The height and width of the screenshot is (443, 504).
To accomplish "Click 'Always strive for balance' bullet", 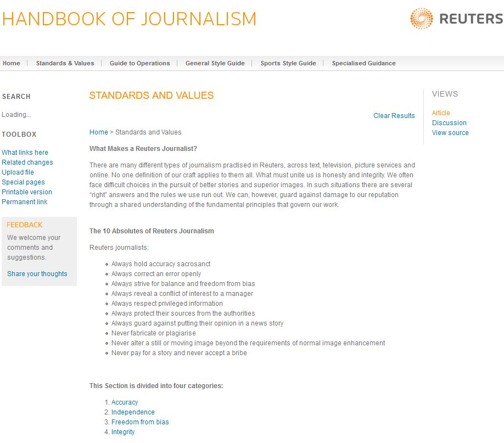I will [183, 284].
